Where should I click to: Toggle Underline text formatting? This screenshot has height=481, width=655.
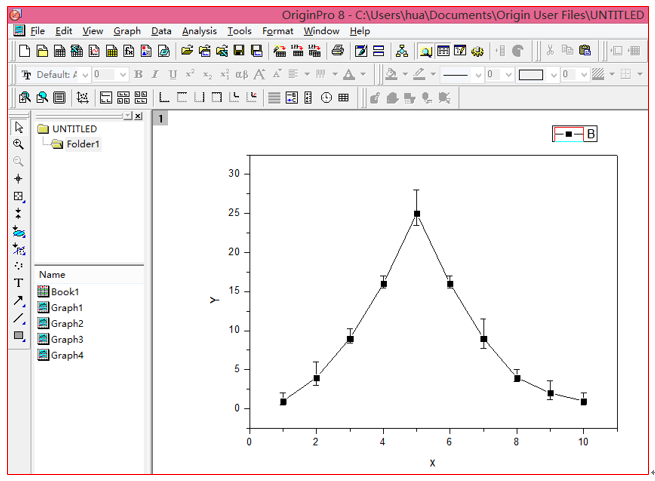click(172, 75)
